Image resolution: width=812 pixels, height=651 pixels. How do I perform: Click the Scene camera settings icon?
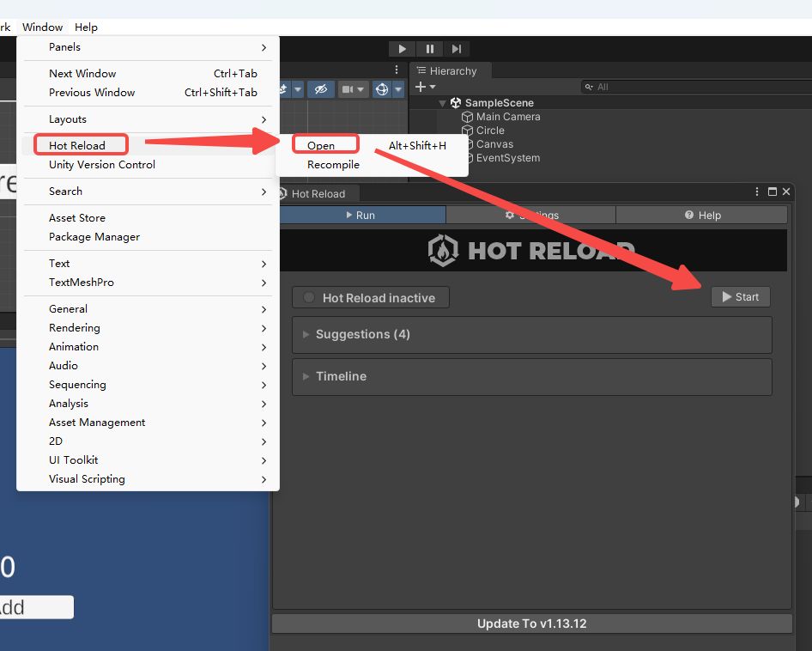tap(348, 89)
